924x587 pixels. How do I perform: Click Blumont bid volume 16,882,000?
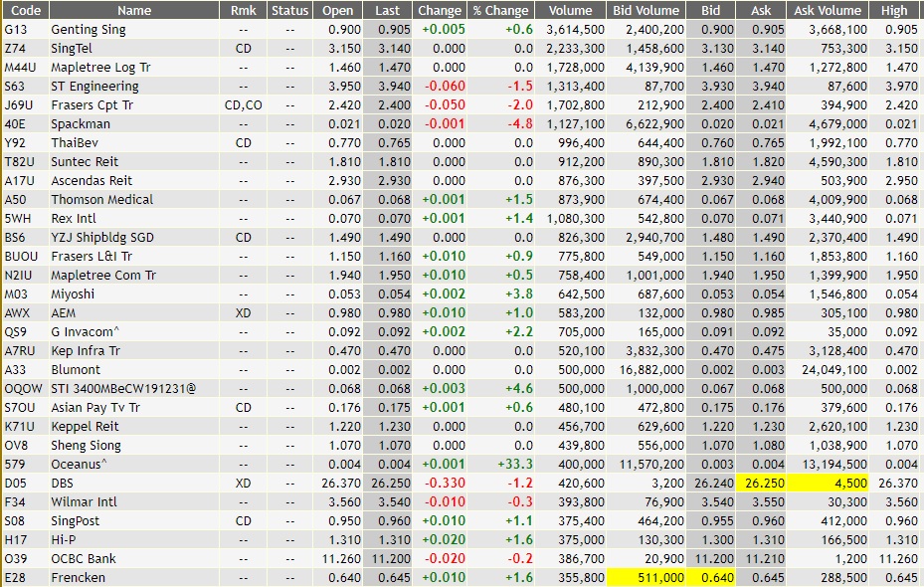651,369
